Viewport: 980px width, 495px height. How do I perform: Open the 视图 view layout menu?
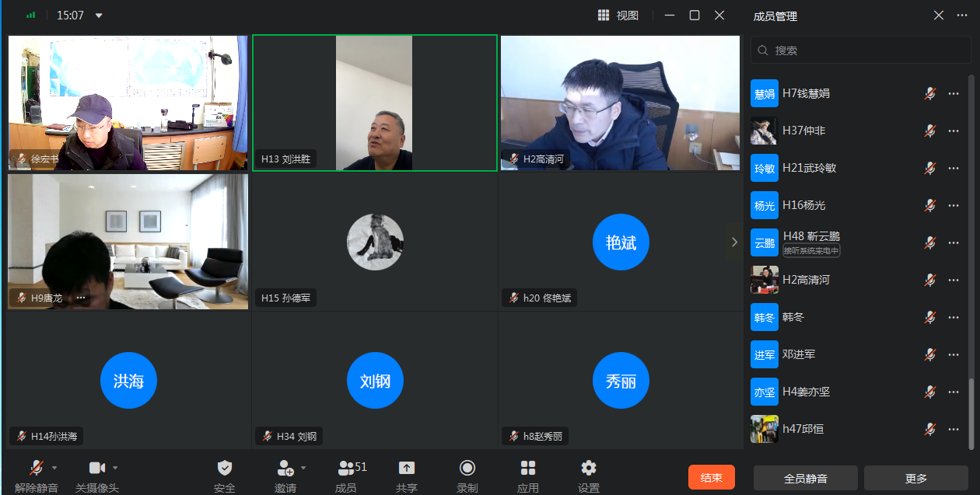coord(618,16)
